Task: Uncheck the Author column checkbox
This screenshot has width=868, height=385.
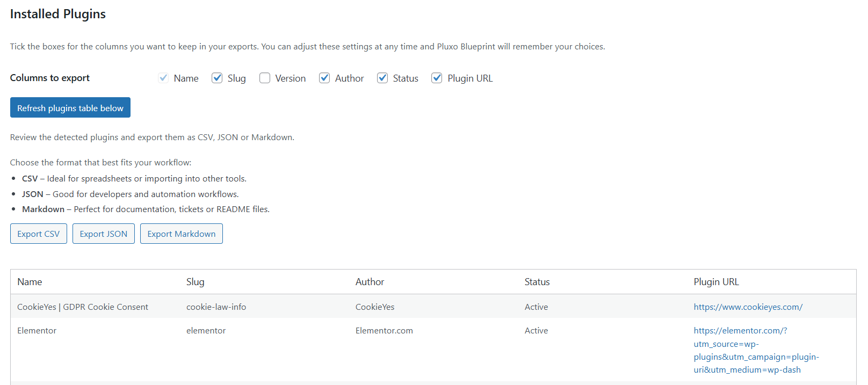Action: click(324, 78)
